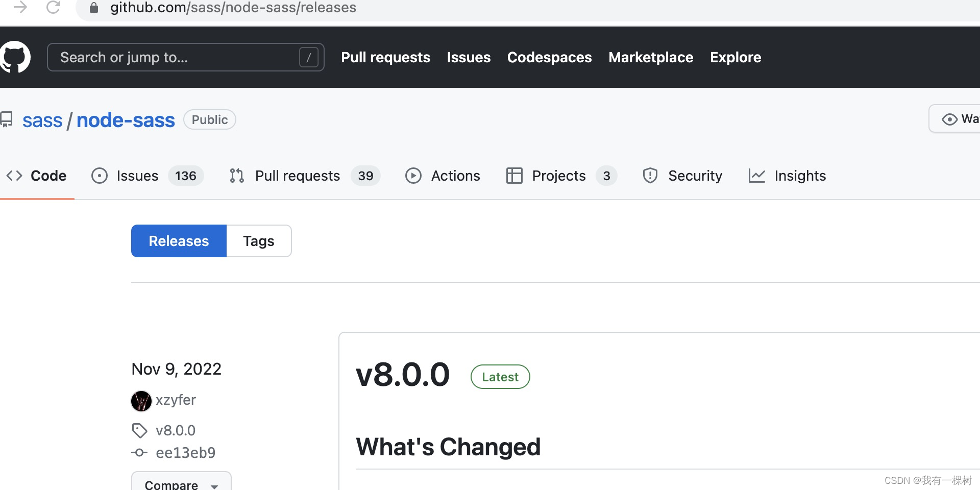Open the Actions tab
The image size is (980, 490).
point(443,176)
